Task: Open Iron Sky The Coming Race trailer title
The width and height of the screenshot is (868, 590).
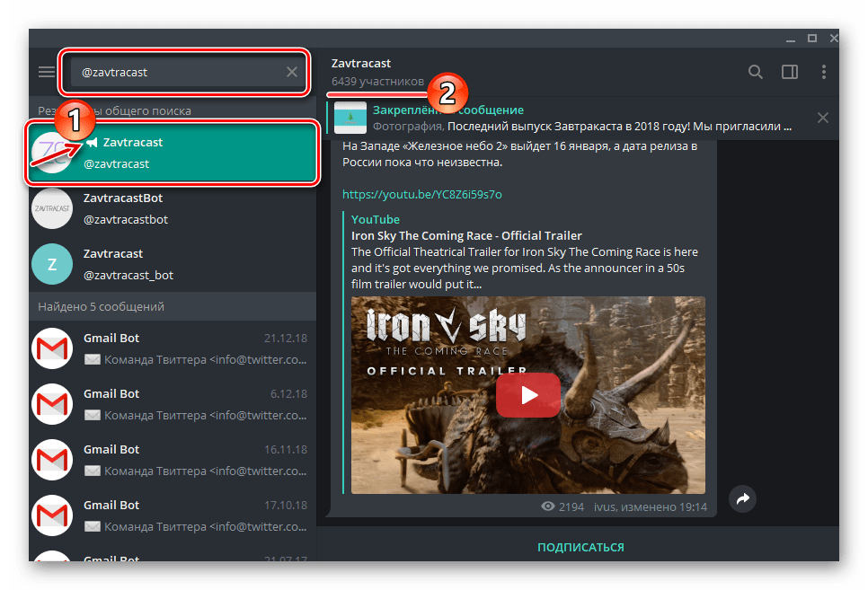Action: pyautogui.click(x=466, y=236)
